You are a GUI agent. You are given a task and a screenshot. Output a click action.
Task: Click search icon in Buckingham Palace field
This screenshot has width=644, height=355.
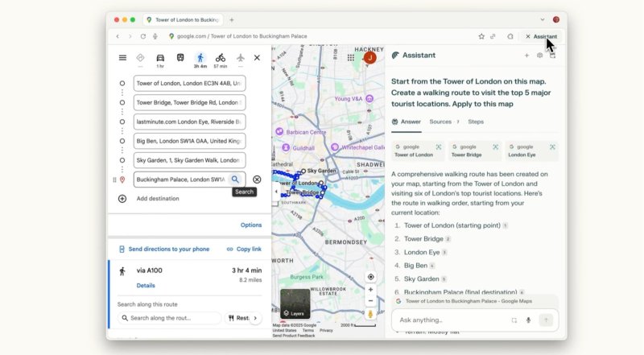[235, 180]
